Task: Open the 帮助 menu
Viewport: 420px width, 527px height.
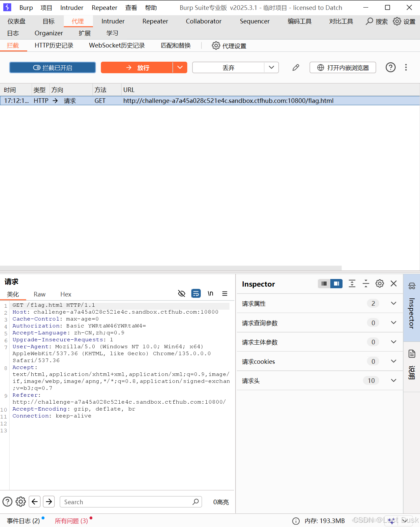Action: click(151, 8)
